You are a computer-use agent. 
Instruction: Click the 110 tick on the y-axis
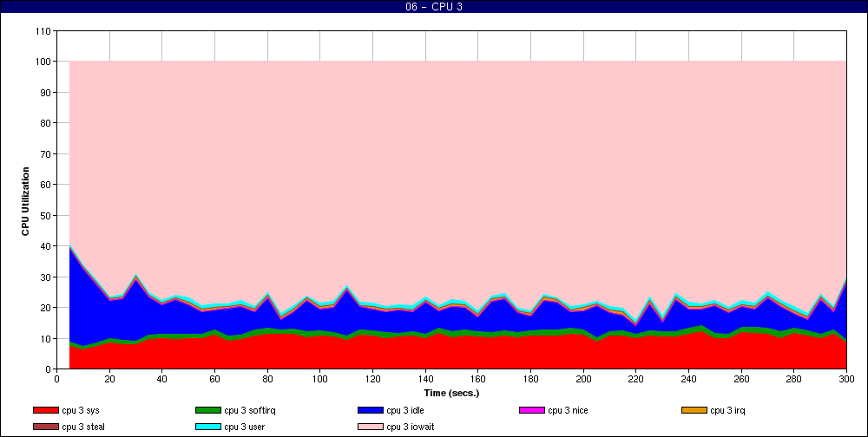(43, 31)
